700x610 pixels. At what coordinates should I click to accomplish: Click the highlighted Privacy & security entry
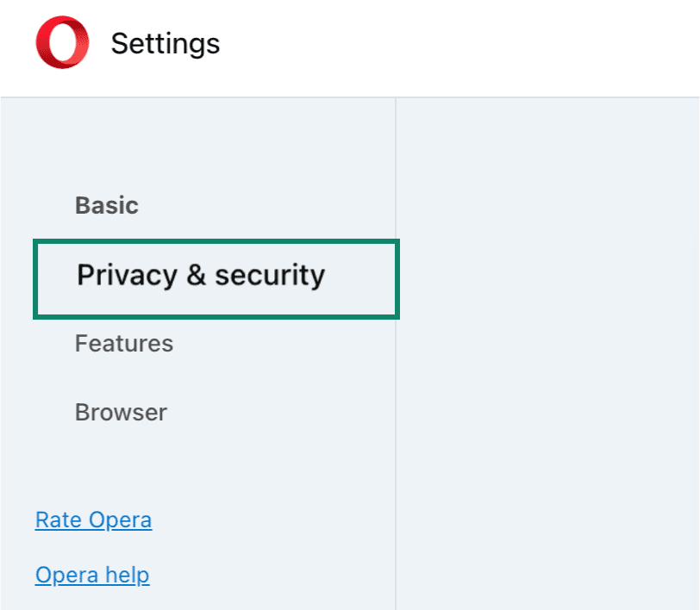[x=200, y=276]
